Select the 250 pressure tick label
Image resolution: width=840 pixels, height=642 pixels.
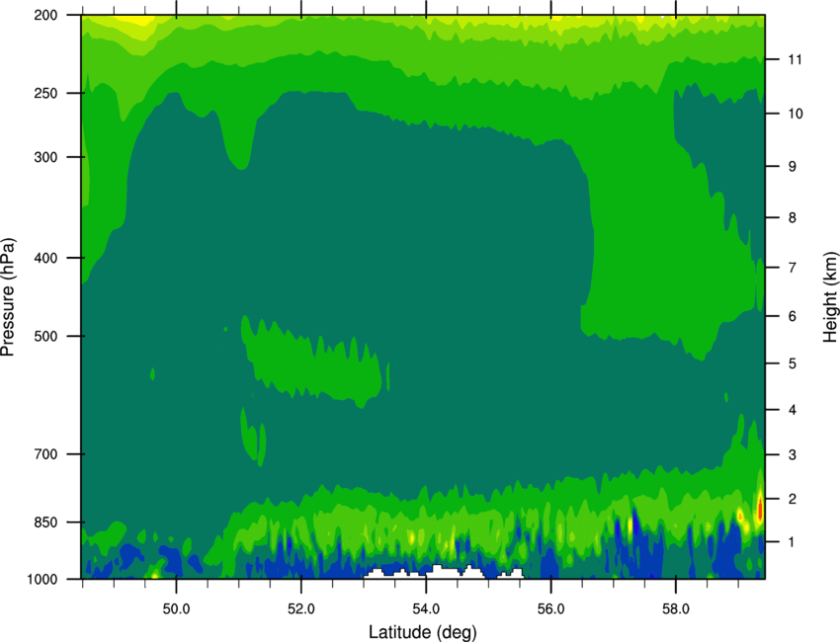coord(45,93)
